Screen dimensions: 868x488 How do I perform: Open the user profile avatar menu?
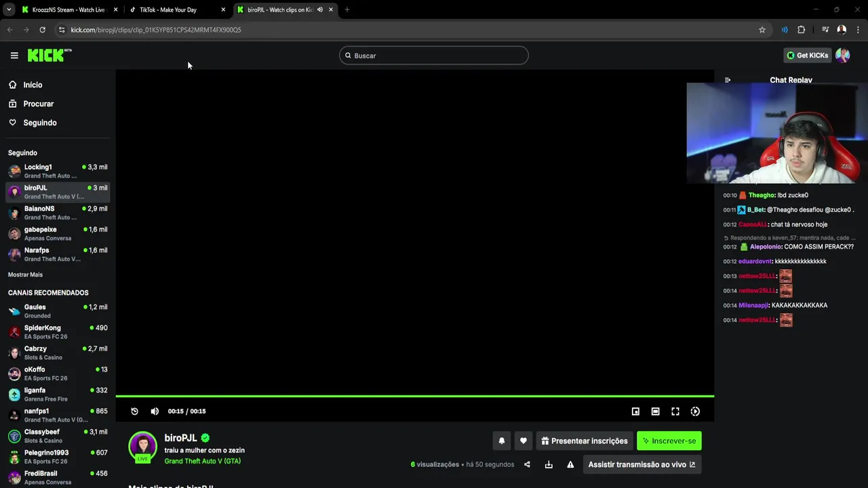click(843, 56)
